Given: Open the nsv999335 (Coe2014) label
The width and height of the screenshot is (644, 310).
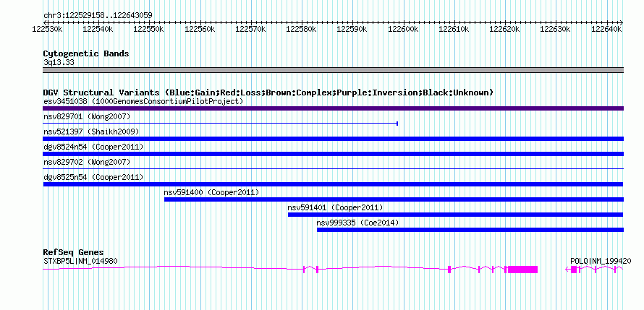Looking at the screenshot, I should coord(357,223).
